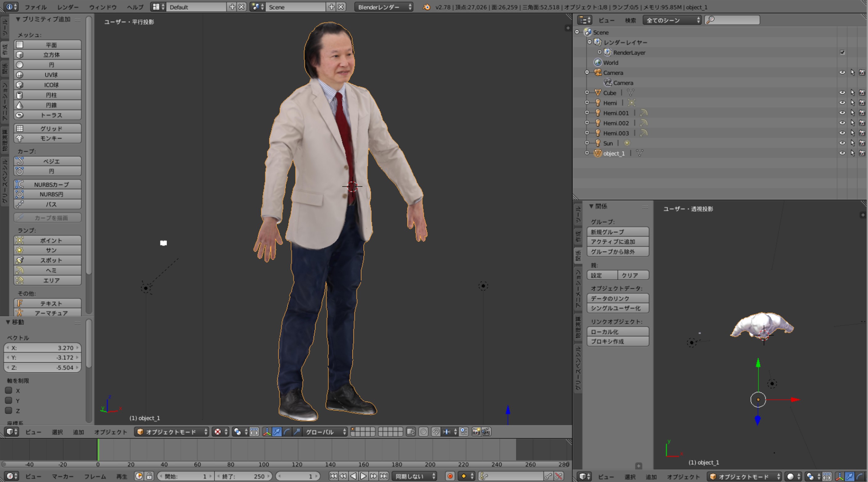868x482 pixels.
Task: Collapse the プリミティブ追加 panel
Action: coord(18,19)
